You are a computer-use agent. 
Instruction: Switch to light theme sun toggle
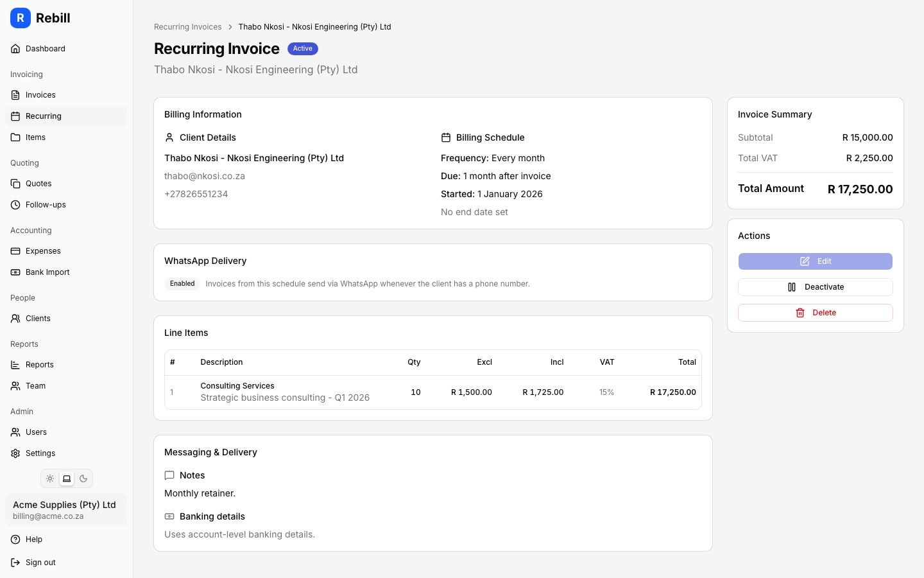click(x=50, y=478)
